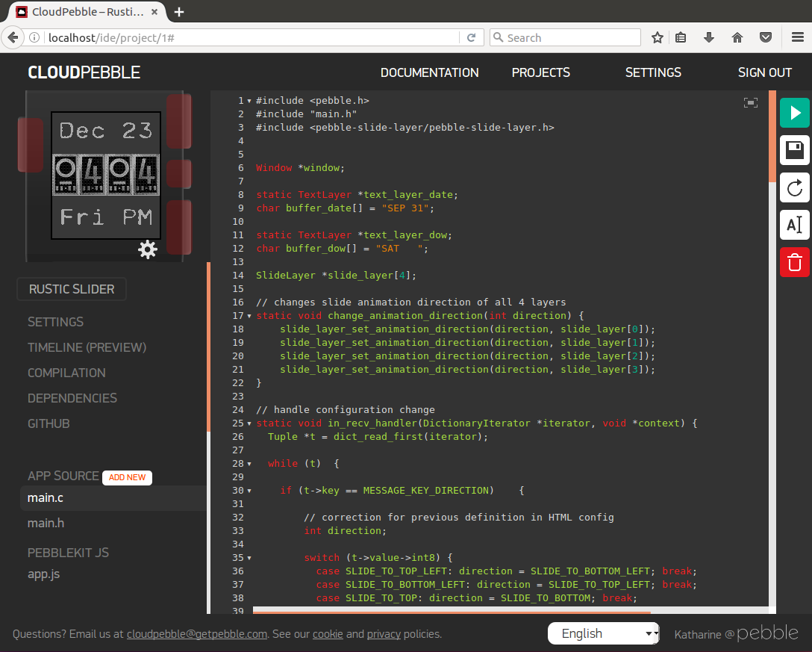
Task: Open the browser hamburger menu
Action: (x=798, y=37)
